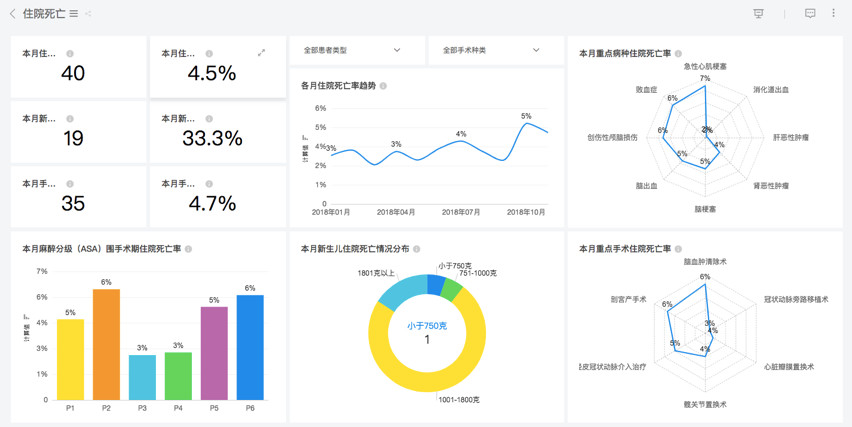Open the comments icon at top right

(810, 14)
